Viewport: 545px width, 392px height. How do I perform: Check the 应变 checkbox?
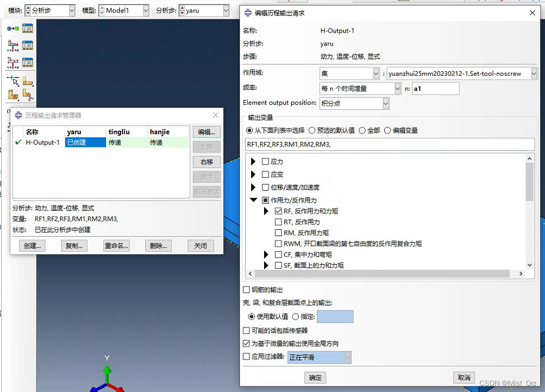coord(265,174)
